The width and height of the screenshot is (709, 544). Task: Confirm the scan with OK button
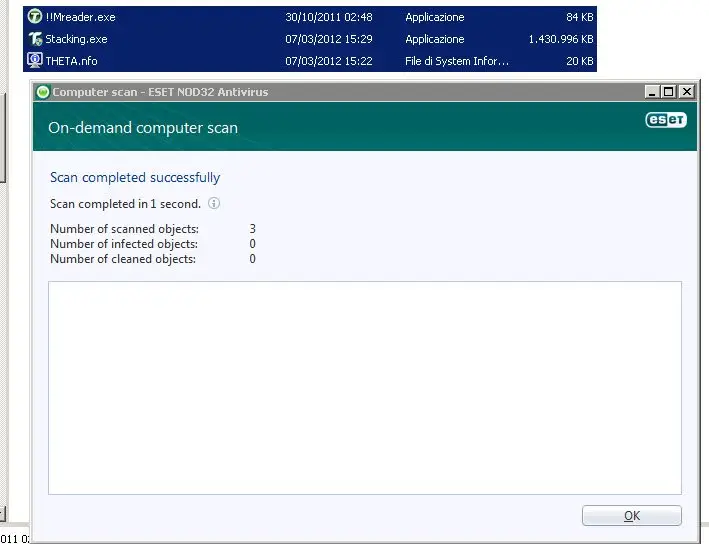[632, 516]
